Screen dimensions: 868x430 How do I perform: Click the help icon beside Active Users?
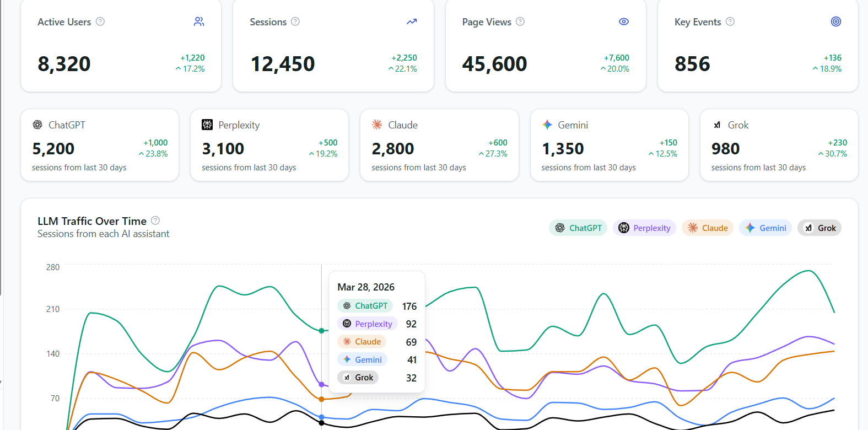click(100, 21)
